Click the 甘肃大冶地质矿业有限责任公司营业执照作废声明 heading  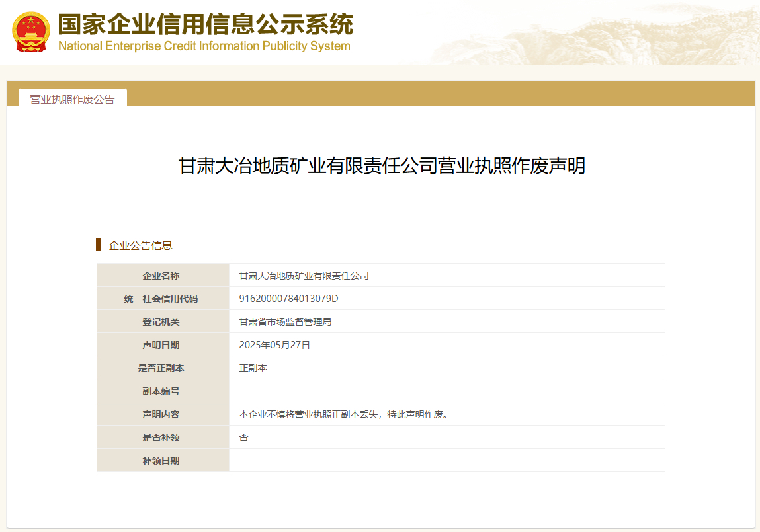(382, 166)
